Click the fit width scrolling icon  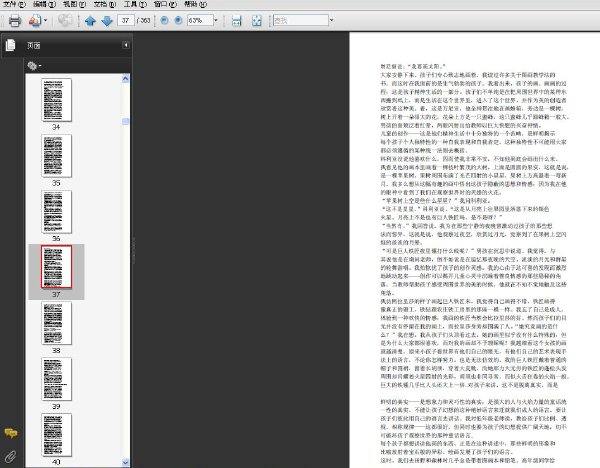(237, 21)
